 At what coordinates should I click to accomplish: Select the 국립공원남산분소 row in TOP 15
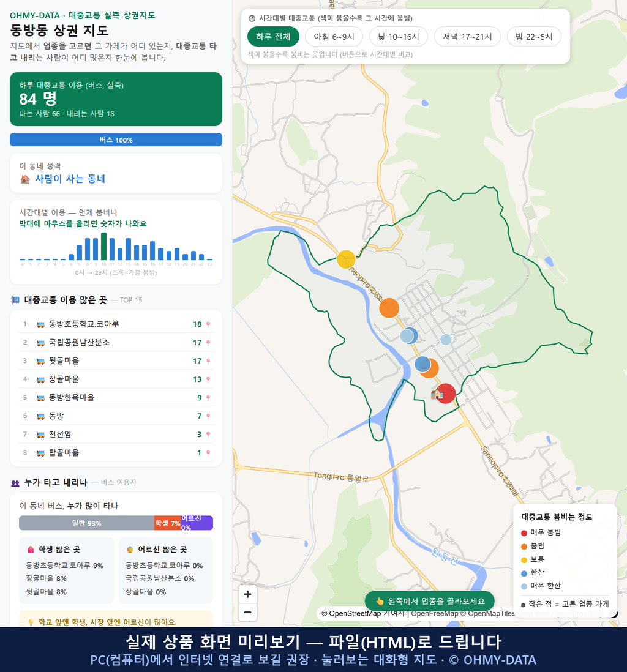click(116, 343)
